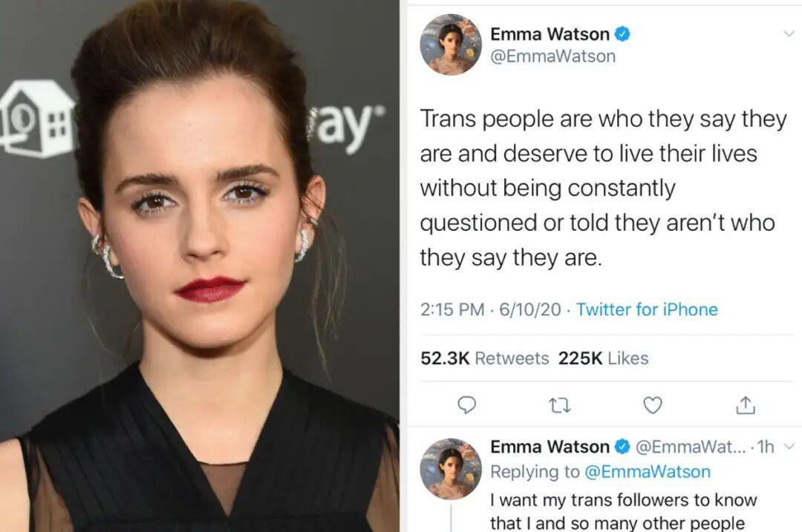Expand the reply tweet options chevron

coord(789,447)
